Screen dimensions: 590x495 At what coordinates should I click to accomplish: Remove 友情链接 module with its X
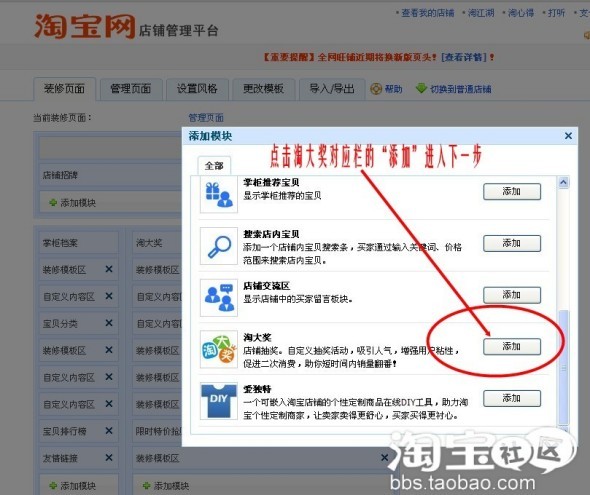[109, 457]
